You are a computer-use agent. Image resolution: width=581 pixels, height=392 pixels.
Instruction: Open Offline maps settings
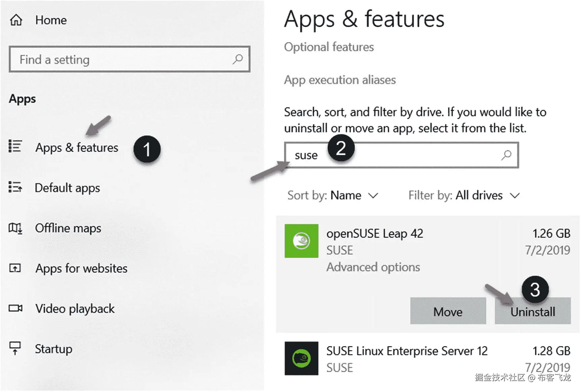coord(68,228)
